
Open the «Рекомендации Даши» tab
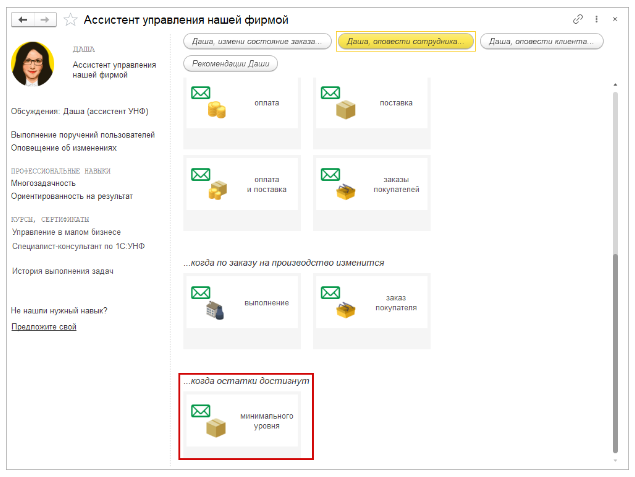[x=230, y=63]
